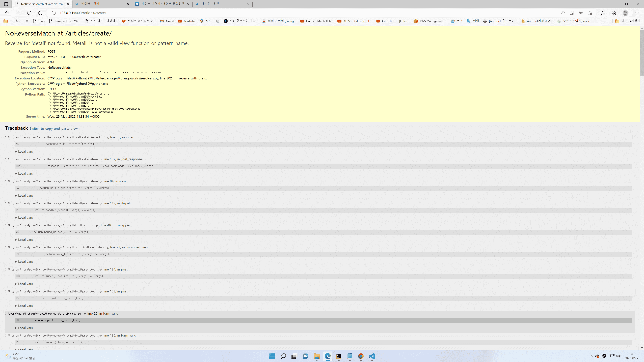The image size is (644, 362).
Task: Expand Local vars under dispatch line 119
Action: 24,218
